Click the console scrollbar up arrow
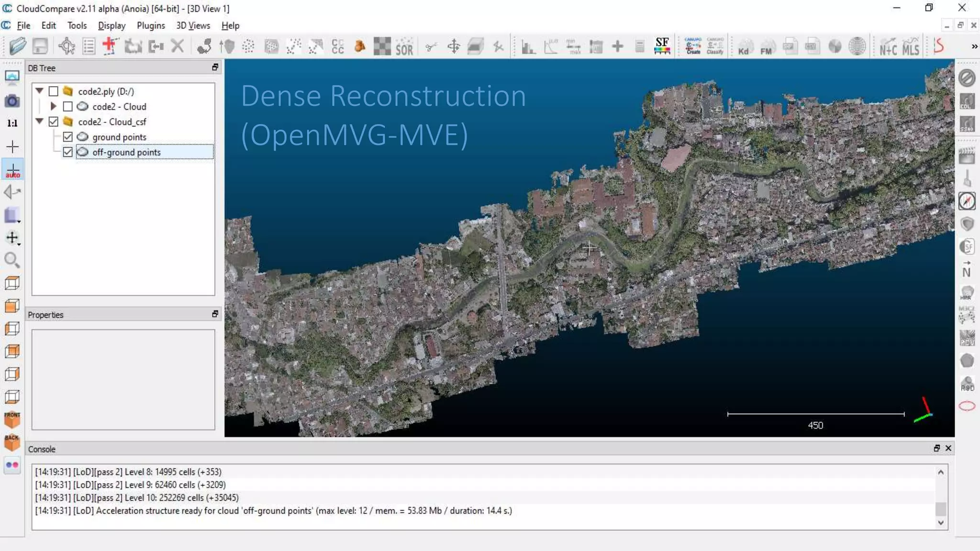This screenshot has width=980, height=551. [x=941, y=472]
